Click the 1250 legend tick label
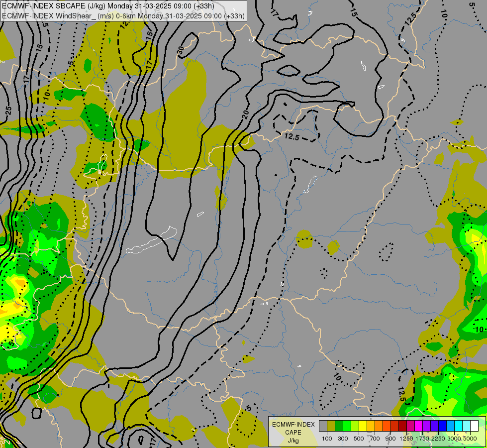The height and width of the screenshot is (448, 487). (406, 439)
